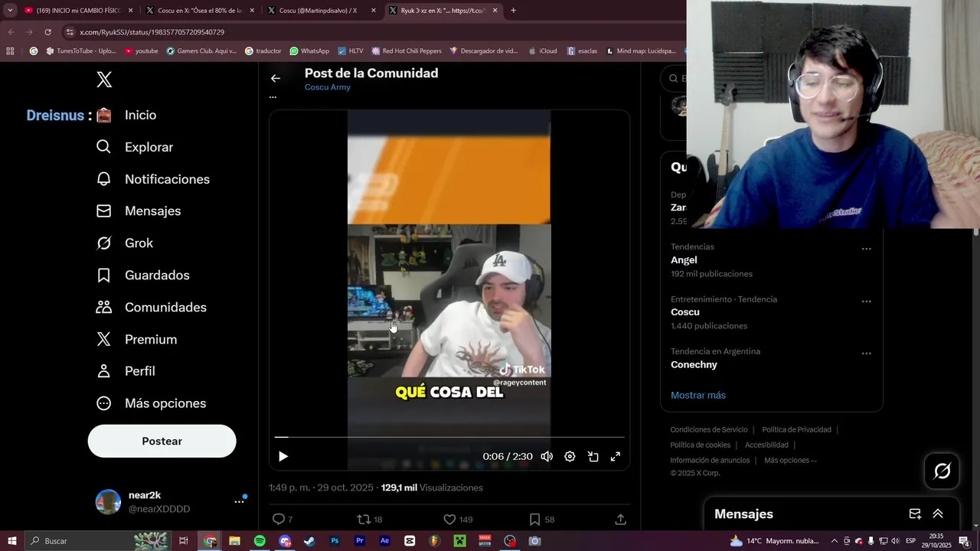Open Mensajes in the left sidebar
This screenshot has width=980, height=551.
pyautogui.click(x=139, y=211)
